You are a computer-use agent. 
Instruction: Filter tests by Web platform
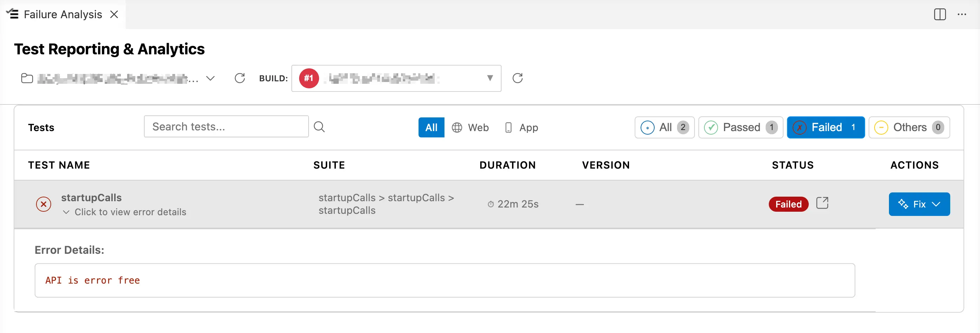point(470,128)
